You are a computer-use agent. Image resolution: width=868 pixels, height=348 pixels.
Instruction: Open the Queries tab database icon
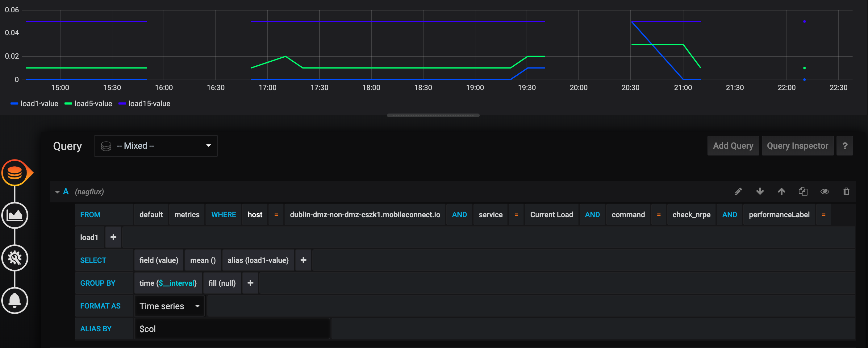click(15, 172)
